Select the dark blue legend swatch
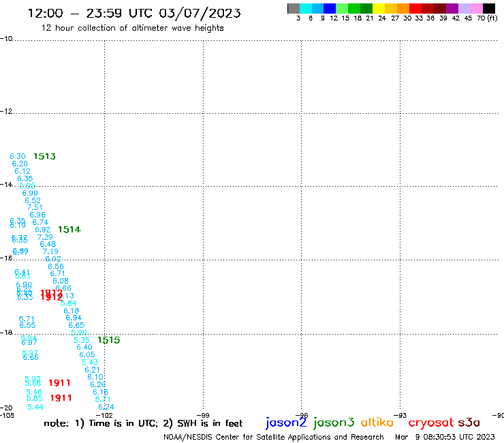504x443 pixels. coord(330,8)
